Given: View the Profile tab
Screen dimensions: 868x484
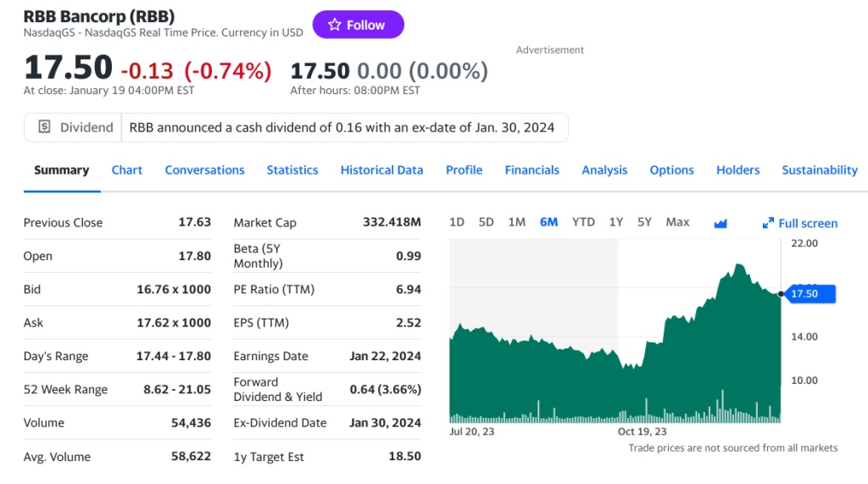Looking at the screenshot, I should (464, 170).
